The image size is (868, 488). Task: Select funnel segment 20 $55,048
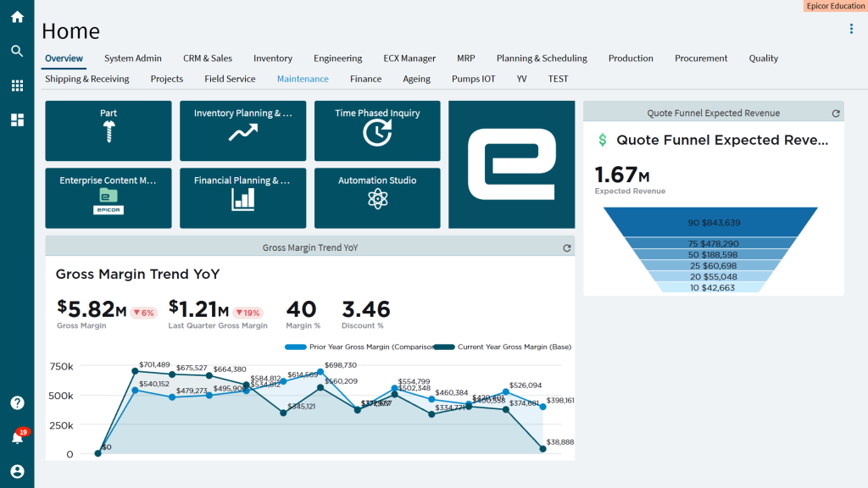[711, 277]
